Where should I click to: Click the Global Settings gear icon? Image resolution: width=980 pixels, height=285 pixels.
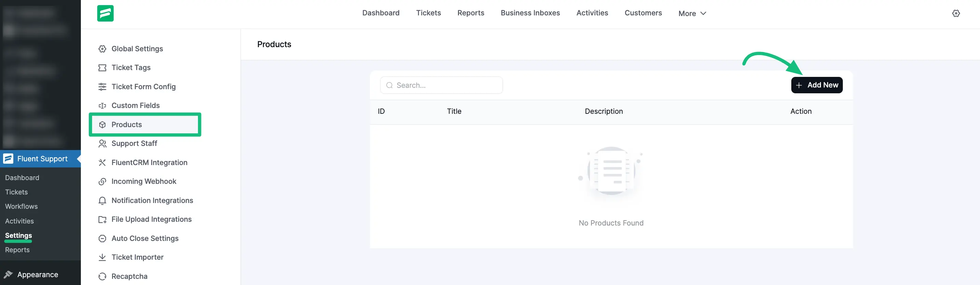(x=102, y=49)
